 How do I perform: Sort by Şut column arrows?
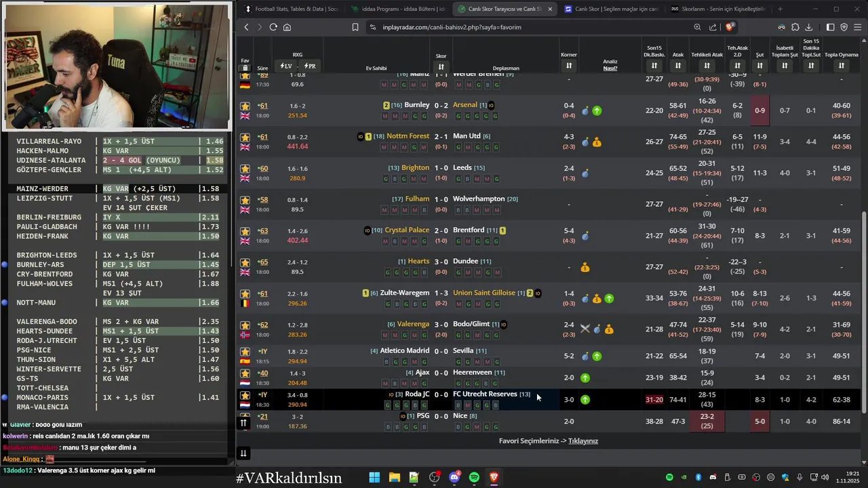(759, 66)
